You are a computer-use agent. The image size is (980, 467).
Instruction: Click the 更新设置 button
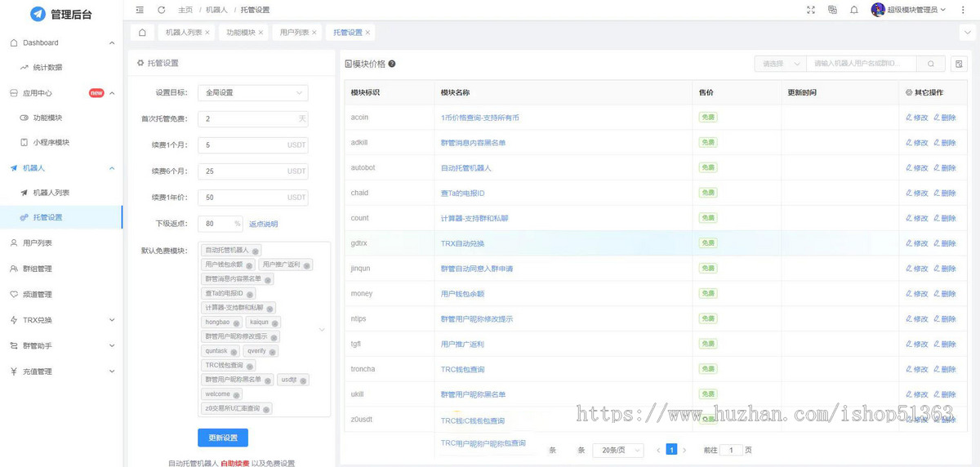point(223,438)
